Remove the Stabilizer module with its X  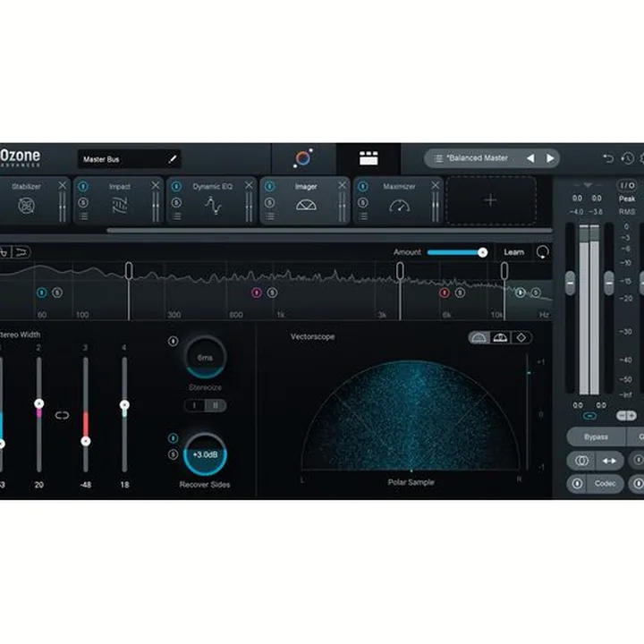point(62,186)
